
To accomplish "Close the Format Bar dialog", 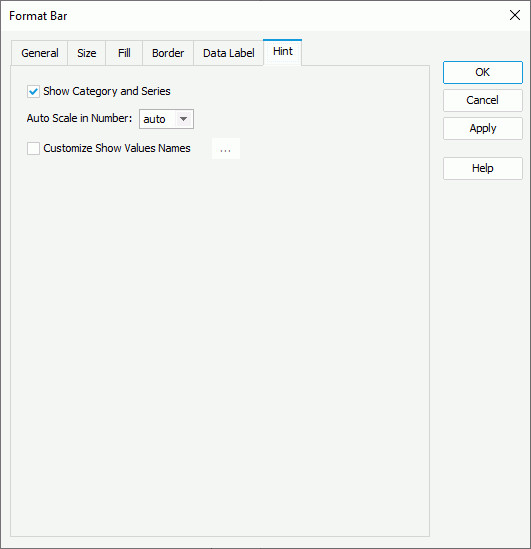I will pyautogui.click(x=515, y=15).
